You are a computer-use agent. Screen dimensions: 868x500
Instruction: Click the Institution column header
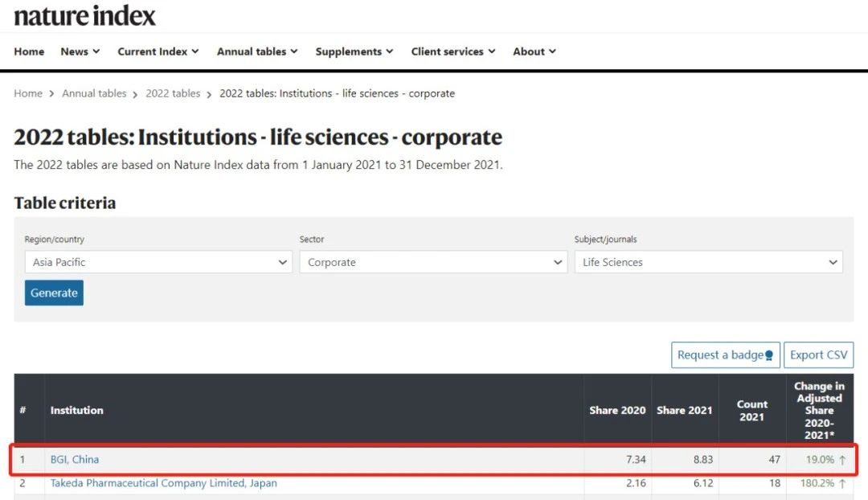coord(76,410)
